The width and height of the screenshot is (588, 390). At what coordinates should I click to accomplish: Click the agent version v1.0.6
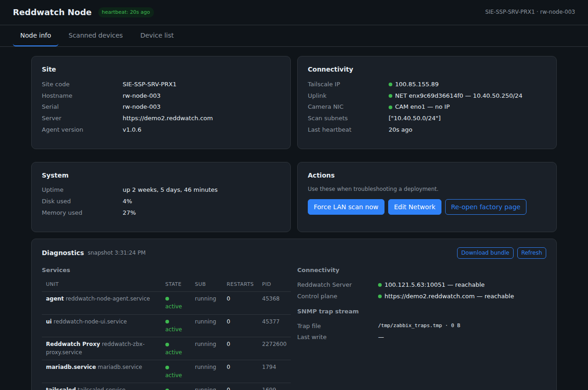[x=132, y=130]
